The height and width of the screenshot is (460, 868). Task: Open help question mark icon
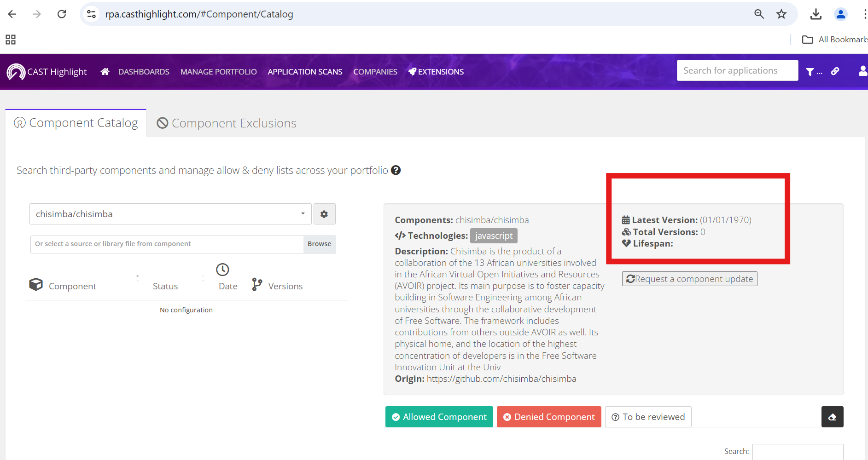pyautogui.click(x=396, y=170)
